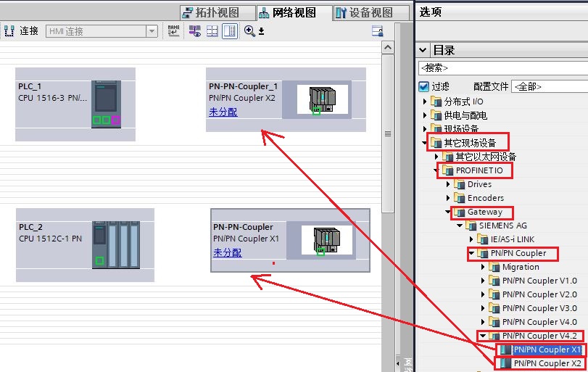Expand the PN/PN Coupler V1.0 folder

[483, 281]
